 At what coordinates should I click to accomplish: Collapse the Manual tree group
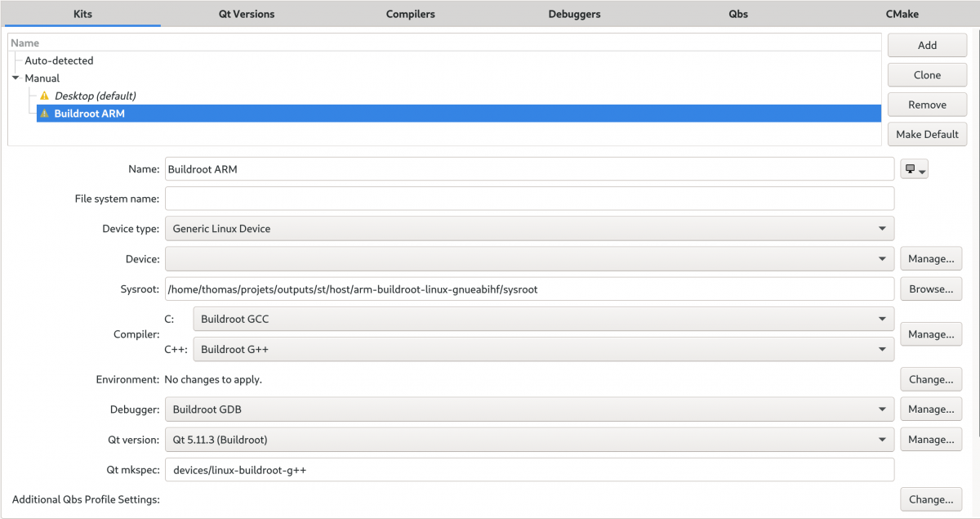pos(16,78)
